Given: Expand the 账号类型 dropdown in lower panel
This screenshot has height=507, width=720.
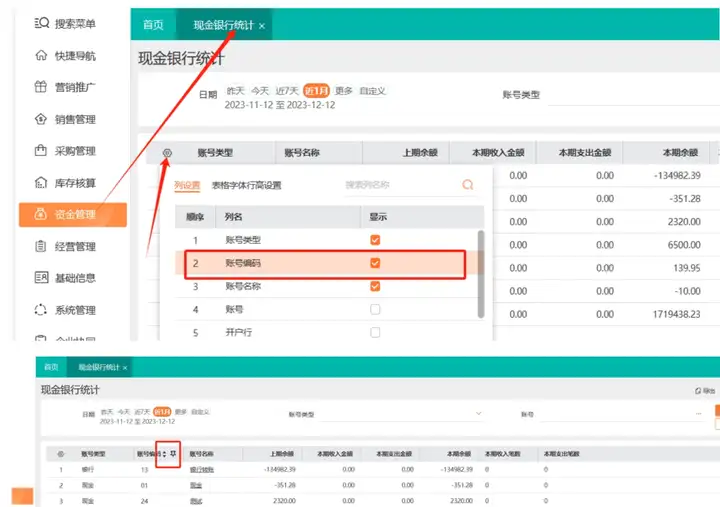Looking at the screenshot, I should point(398,414).
